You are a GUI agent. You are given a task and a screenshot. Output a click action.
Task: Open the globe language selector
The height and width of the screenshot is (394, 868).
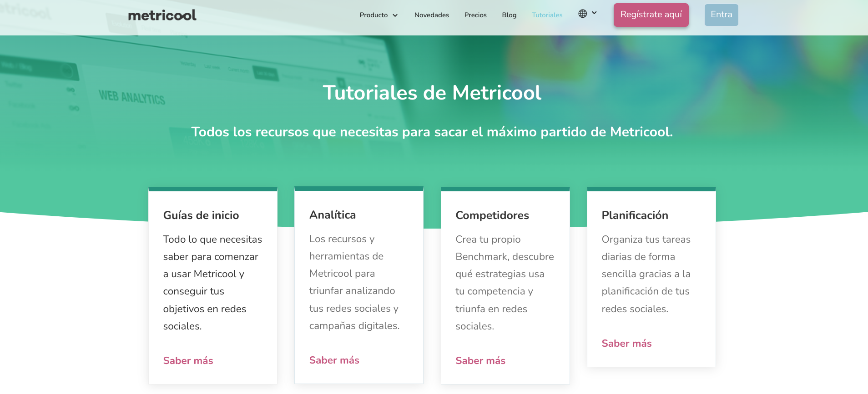(x=583, y=14)
